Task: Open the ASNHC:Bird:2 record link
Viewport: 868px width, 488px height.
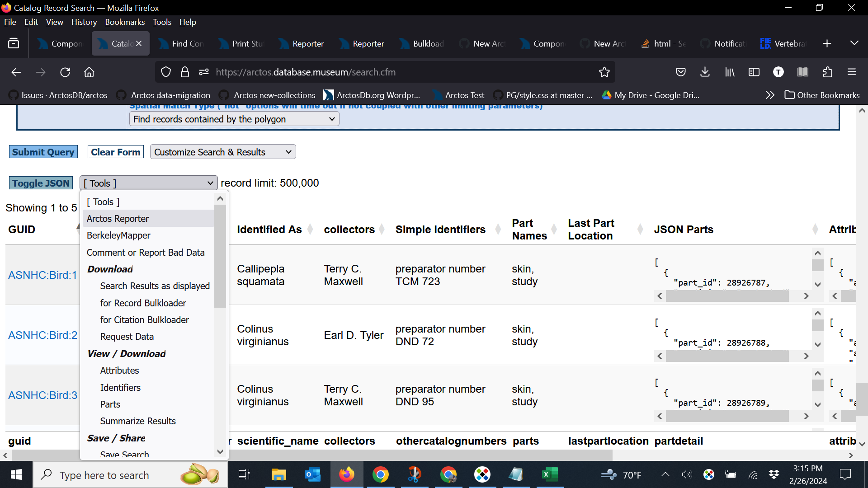Action: click(x=42, y=335)
